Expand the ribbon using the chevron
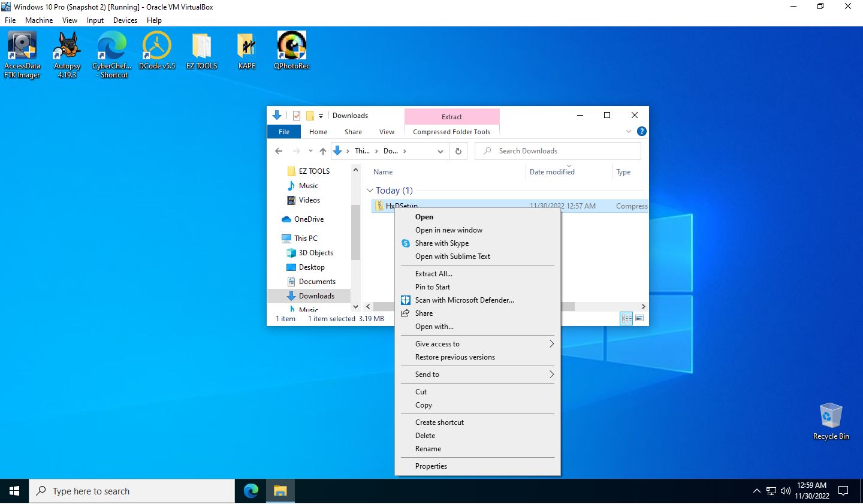Screen dimensions: 863x504 point(629,131)
